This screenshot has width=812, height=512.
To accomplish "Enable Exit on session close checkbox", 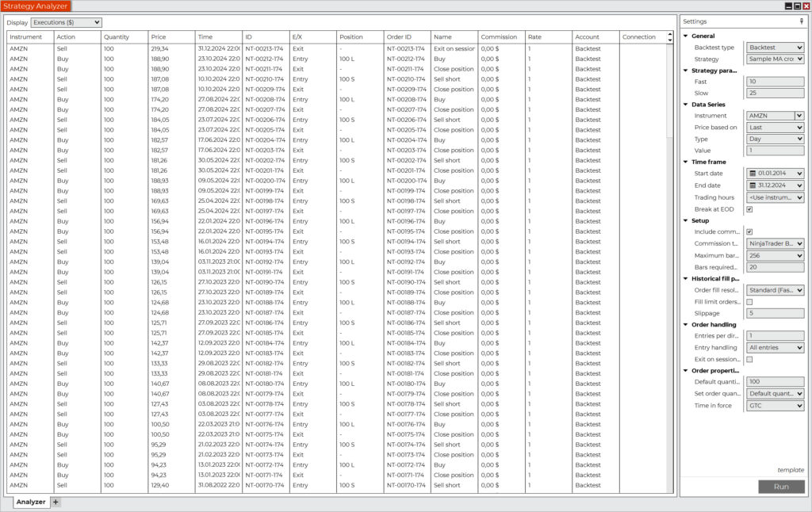I will [x=749, y=359].
